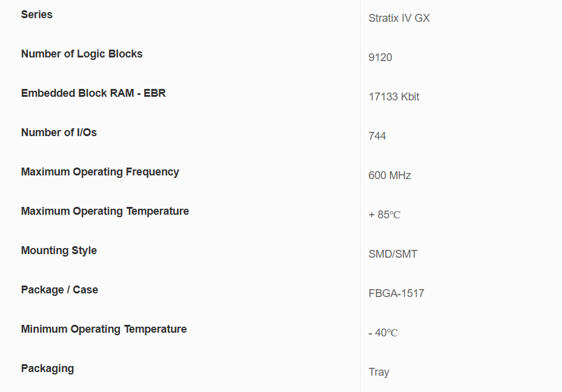This screenshot has width=562, height=392.
Task: Click the Number of Logic Blocks label
Action: point(82,54)
